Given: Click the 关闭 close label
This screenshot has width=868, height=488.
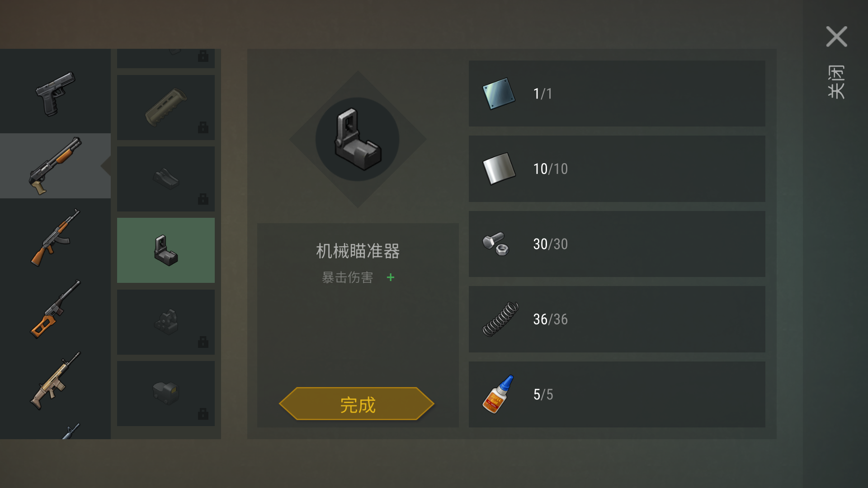Looking at the screenshot, I should pos(836,82).
